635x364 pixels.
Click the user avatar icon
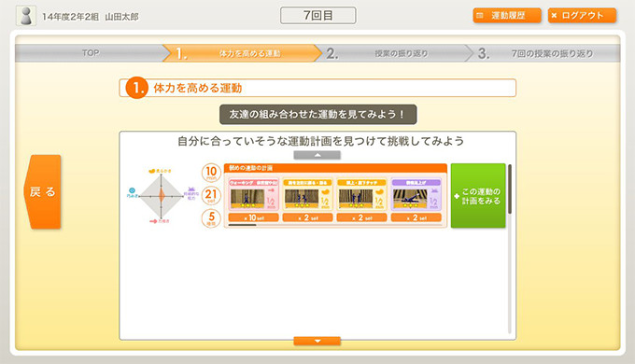pos(26,16)
